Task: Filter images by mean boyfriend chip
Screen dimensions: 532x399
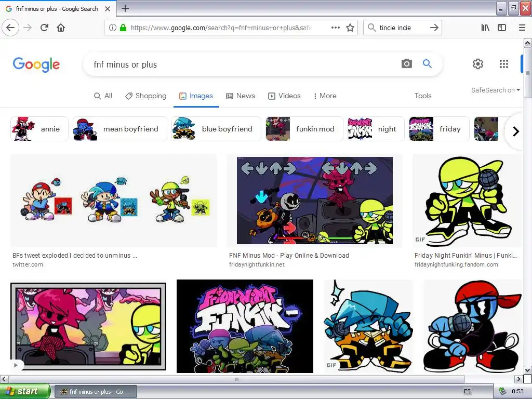Action: [120, 129]
